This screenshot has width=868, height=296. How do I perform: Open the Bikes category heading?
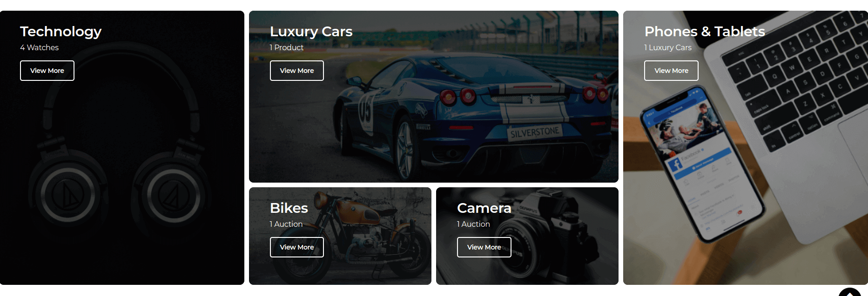point(289,208)
